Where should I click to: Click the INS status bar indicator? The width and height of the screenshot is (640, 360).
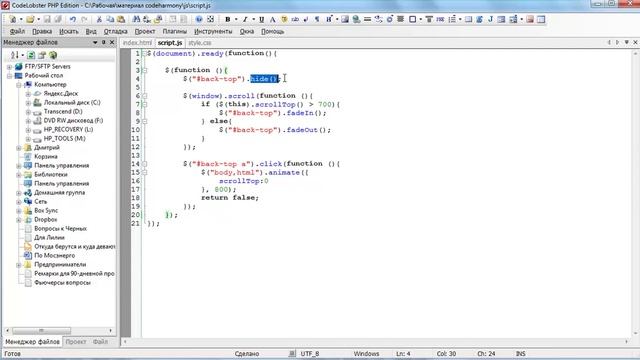pos(520,353)
